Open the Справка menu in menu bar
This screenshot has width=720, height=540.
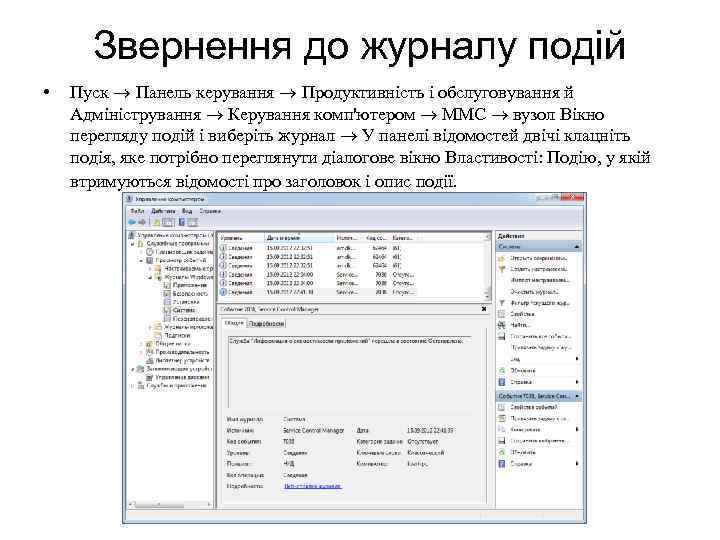(x=210, y=211)
